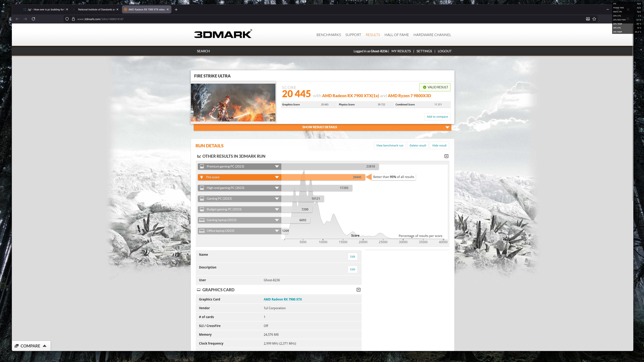Click the shield tracking protection icon
The image size is (644, 362).
(67, 19)
